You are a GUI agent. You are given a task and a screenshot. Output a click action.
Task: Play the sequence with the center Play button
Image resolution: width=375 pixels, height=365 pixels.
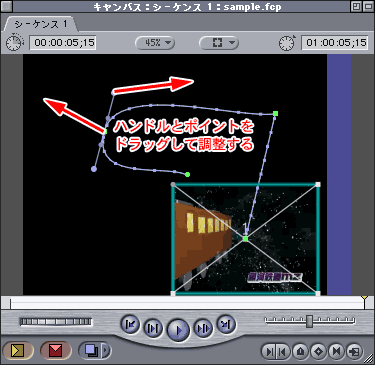point(178,330)
